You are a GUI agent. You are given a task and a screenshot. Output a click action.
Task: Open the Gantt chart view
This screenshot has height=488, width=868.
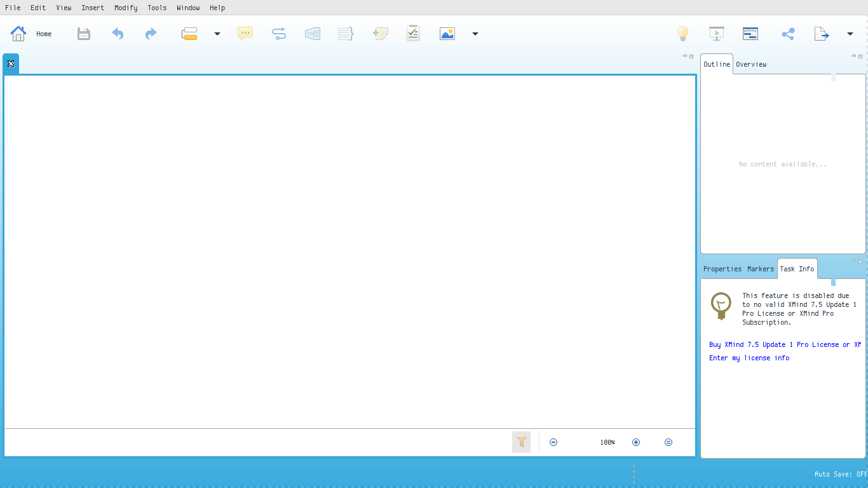(x=750, y=34)
